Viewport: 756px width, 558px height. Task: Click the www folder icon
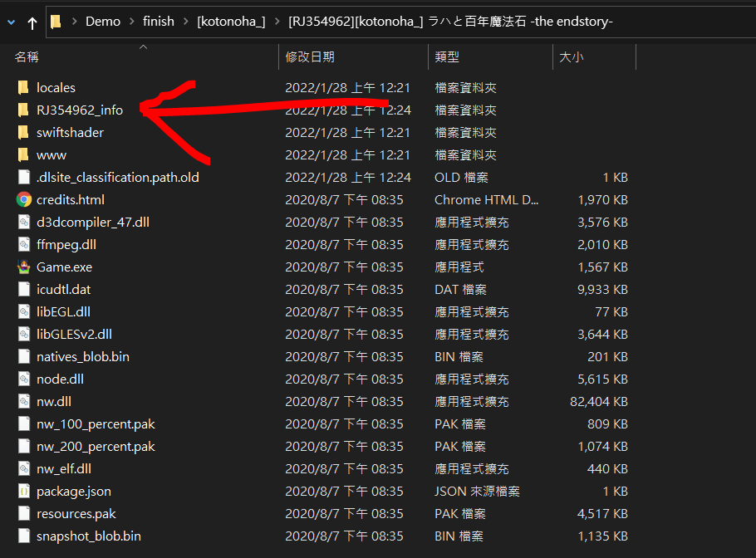23,154
